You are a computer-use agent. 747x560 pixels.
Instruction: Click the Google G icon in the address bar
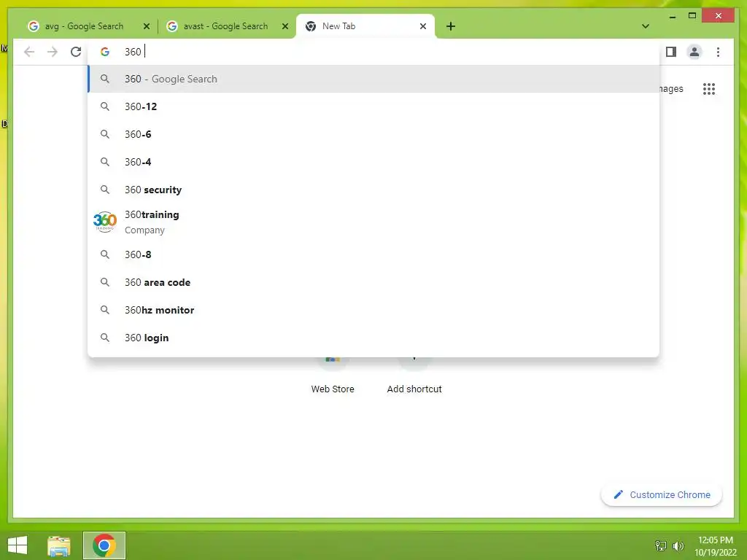pos(105,52)
